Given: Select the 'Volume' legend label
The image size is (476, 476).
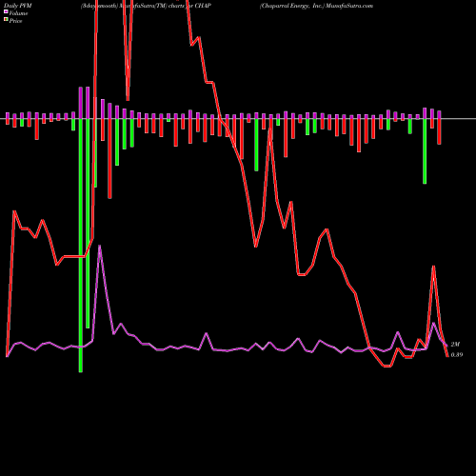Looking at the screenshot, I should [x=18, y=13].
